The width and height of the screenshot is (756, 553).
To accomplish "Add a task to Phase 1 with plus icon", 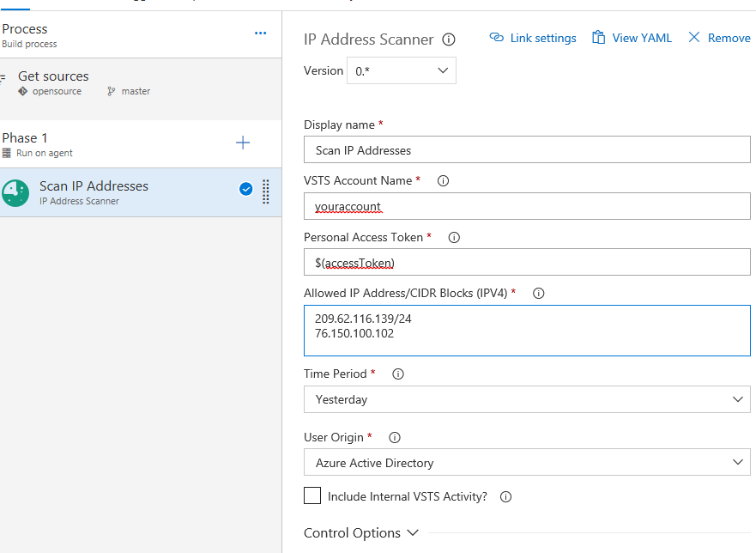I will coord(243,143).
